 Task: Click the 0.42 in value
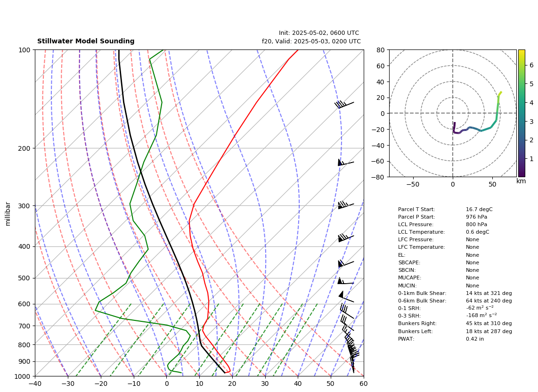[x=475, y=339]
